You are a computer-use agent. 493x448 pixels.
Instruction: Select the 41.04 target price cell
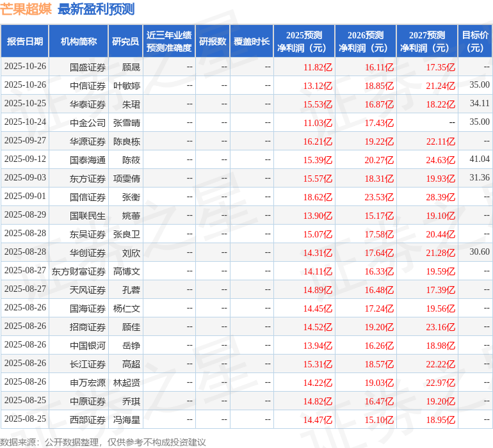coord(479,159)
